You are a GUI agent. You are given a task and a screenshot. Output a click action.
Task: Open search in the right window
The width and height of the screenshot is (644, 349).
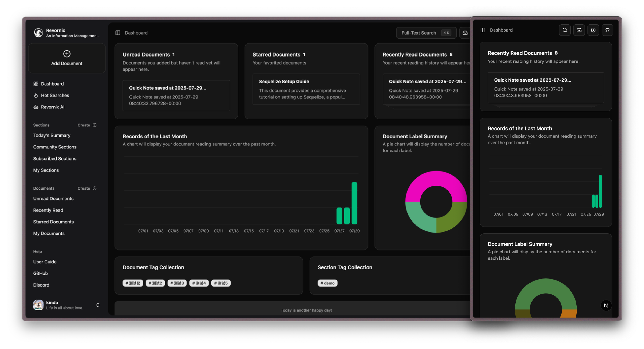click(565, 30)
